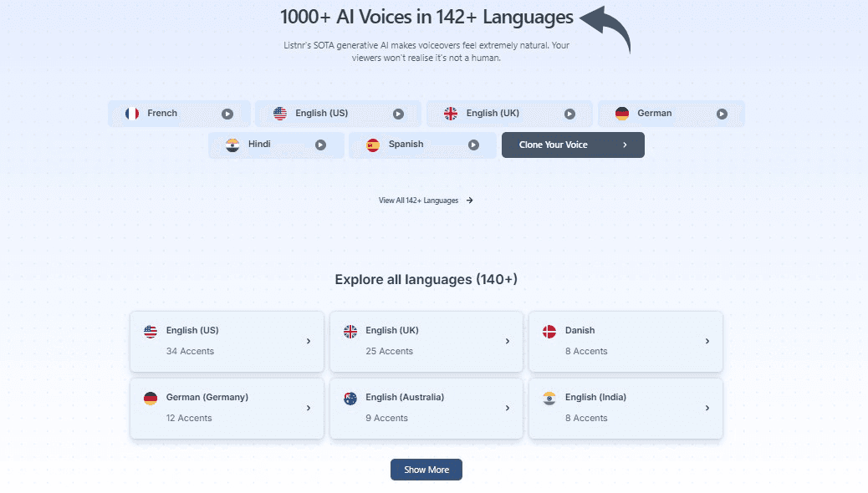The image size is (868, 493).
Task: Open the Clone Your Voice button
Action: (573, 145)
